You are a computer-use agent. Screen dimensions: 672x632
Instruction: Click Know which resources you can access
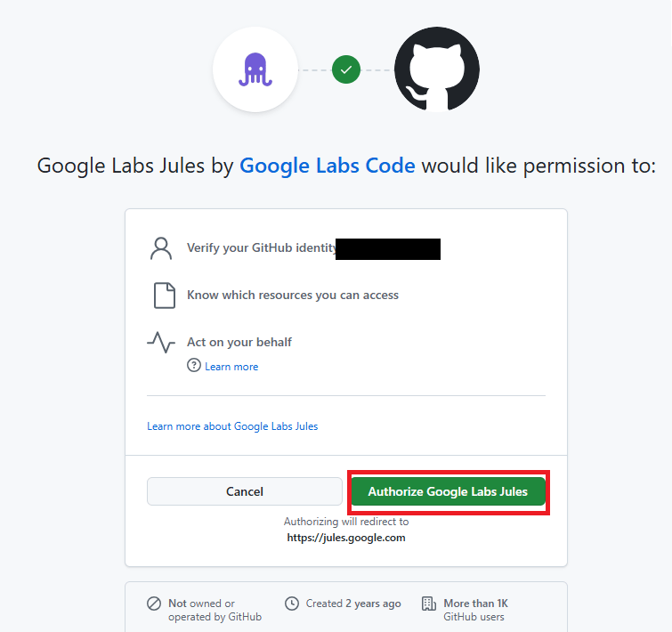click(293, 296)
